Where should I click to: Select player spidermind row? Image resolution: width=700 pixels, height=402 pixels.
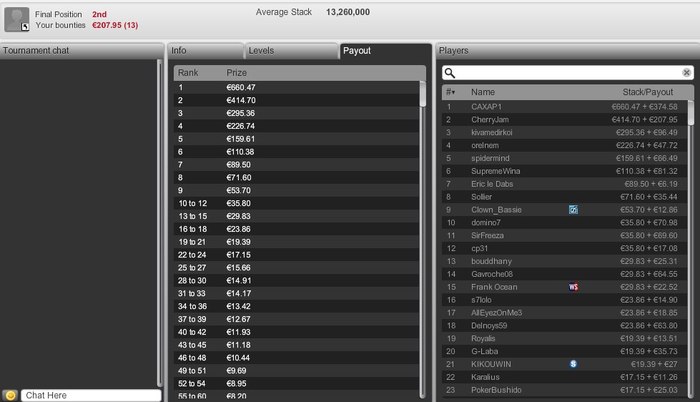pos(565,158)
